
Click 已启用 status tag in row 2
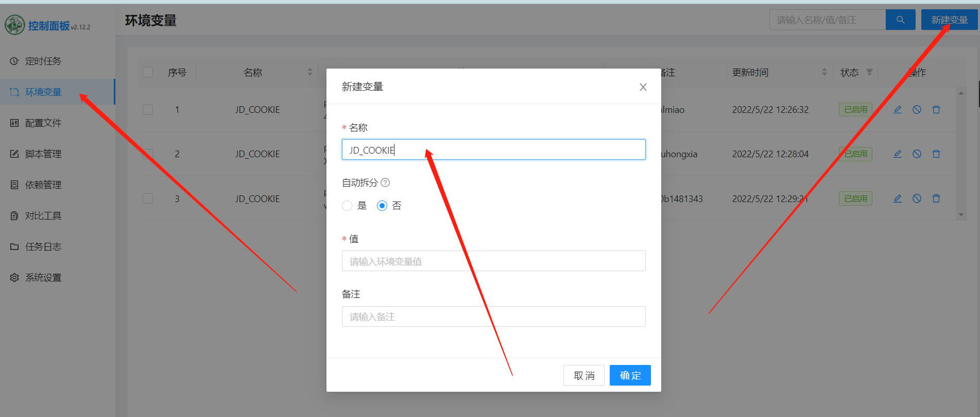click(x=855, y=154)
